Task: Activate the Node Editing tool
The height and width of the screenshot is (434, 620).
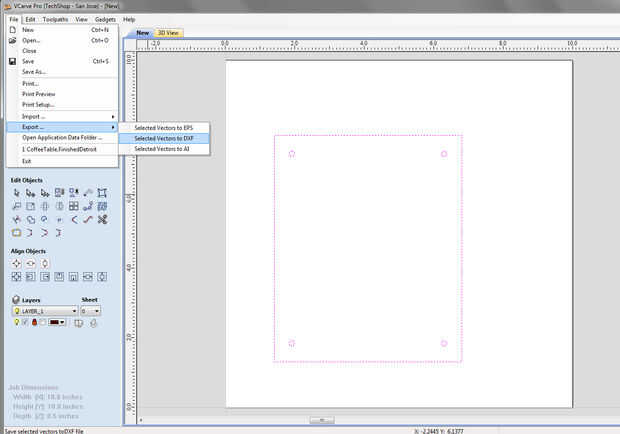Action: click(x=30, y=193)
